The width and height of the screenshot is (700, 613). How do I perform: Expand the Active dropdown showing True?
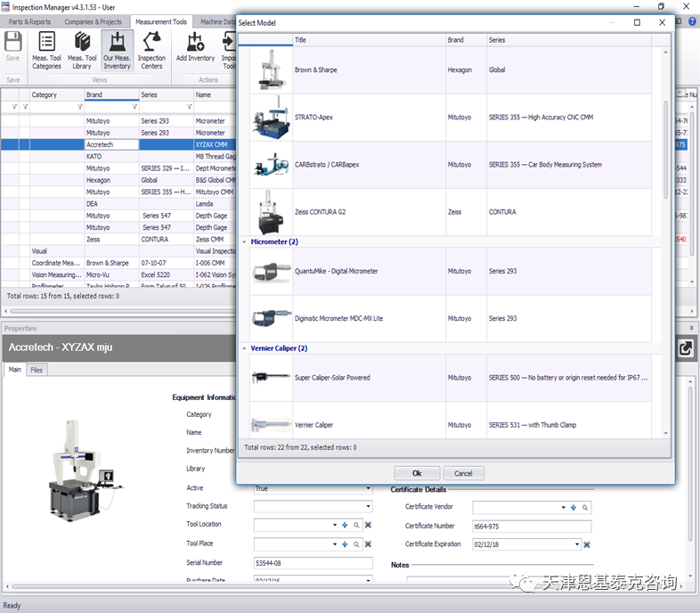click(368, 488)
